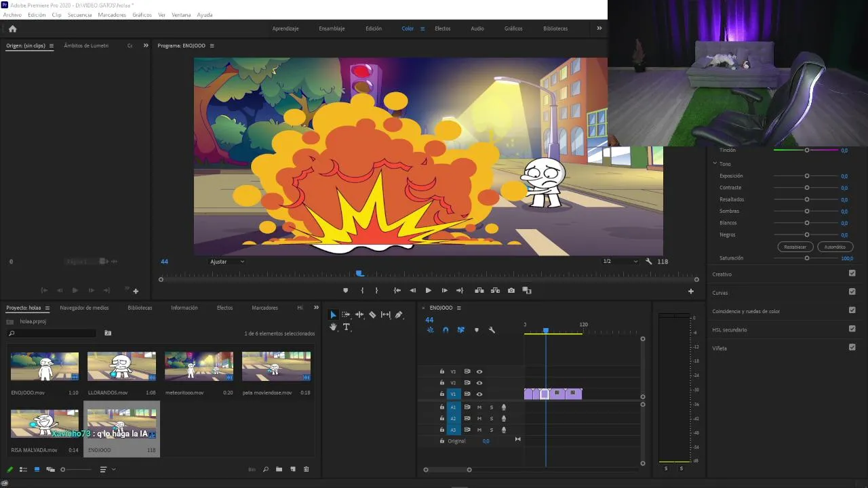
Task: Open the Program monitor button editor plus
Action: (x=691, y=291)
